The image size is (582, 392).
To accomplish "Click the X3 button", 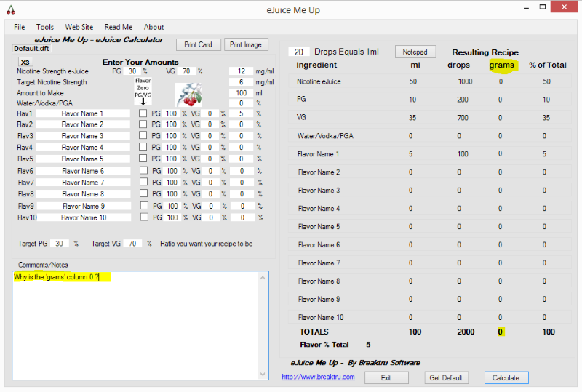I will pyautogui.click(x=25, y=62).
